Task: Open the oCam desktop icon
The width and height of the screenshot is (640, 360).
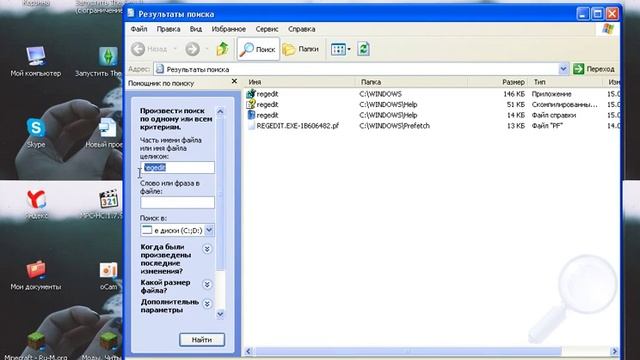Action: 109,276
